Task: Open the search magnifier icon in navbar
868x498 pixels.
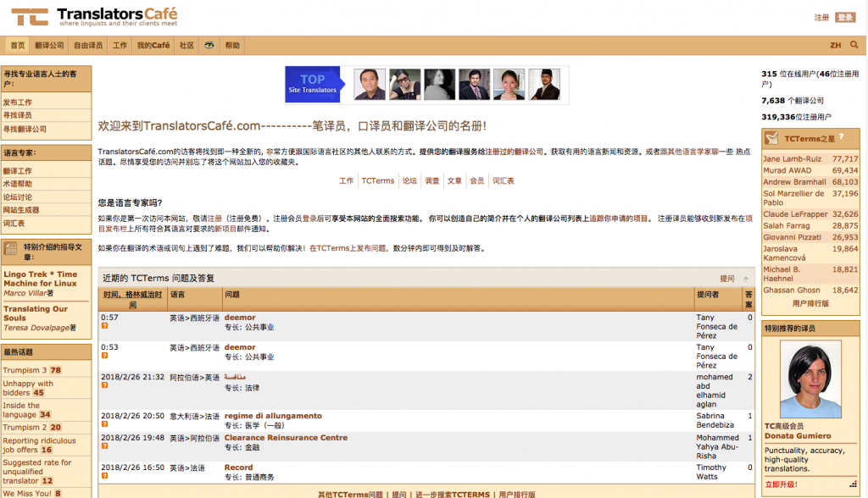Action: coord(854,45)
